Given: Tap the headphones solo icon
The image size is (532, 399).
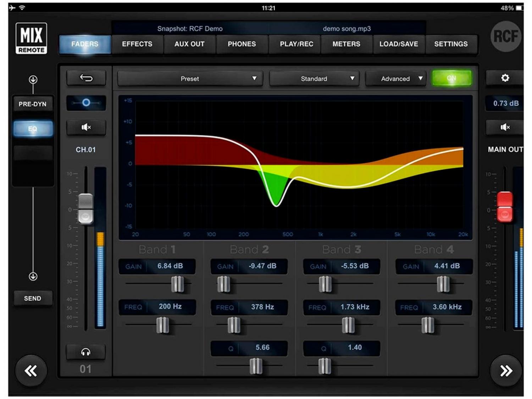Looking at the screenshot, I should click(85, 352).
